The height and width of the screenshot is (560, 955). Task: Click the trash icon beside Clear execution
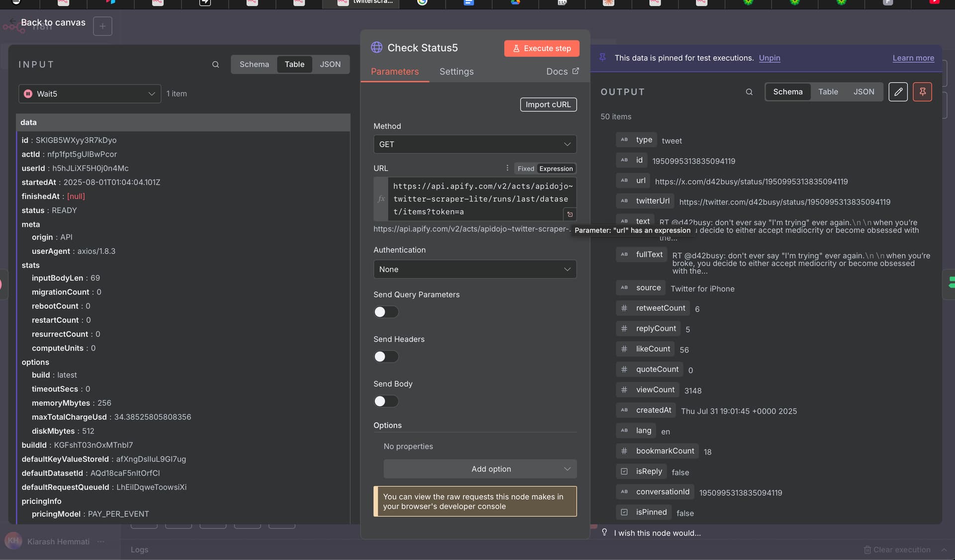867,550
